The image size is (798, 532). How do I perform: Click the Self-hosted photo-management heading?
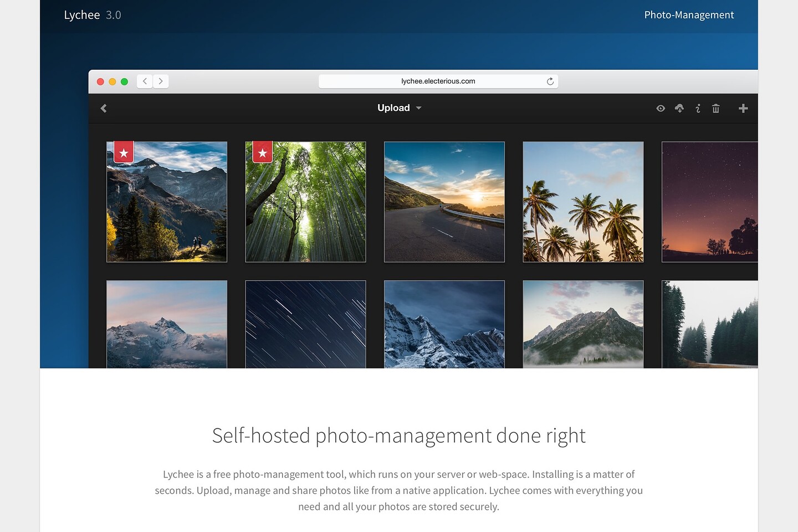[398, 436]
